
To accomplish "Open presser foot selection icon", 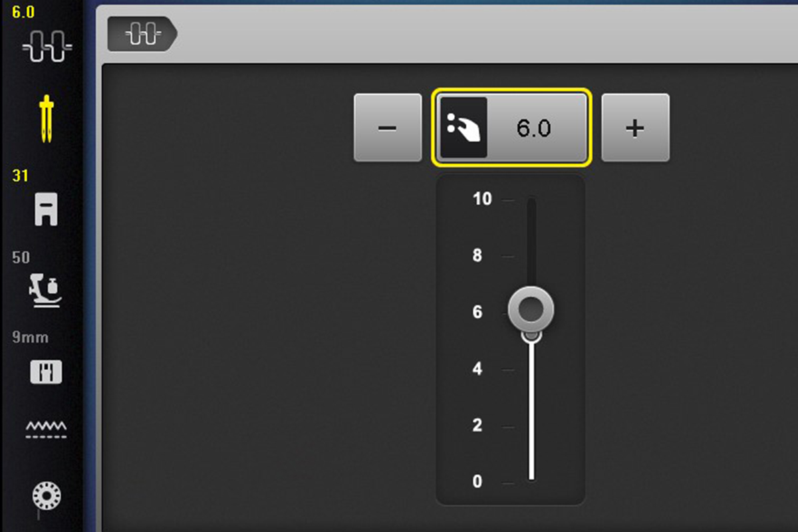I will pos(46,210).
